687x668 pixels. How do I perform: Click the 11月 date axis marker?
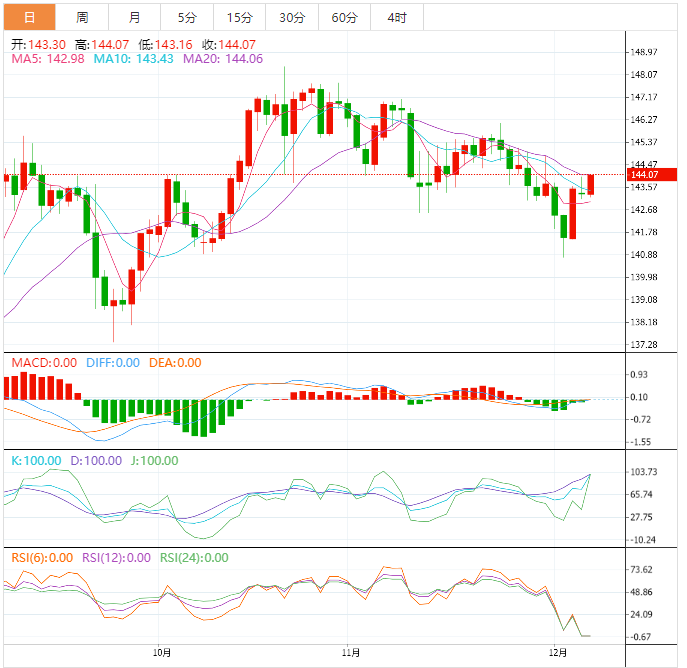(x=350, y=651)
